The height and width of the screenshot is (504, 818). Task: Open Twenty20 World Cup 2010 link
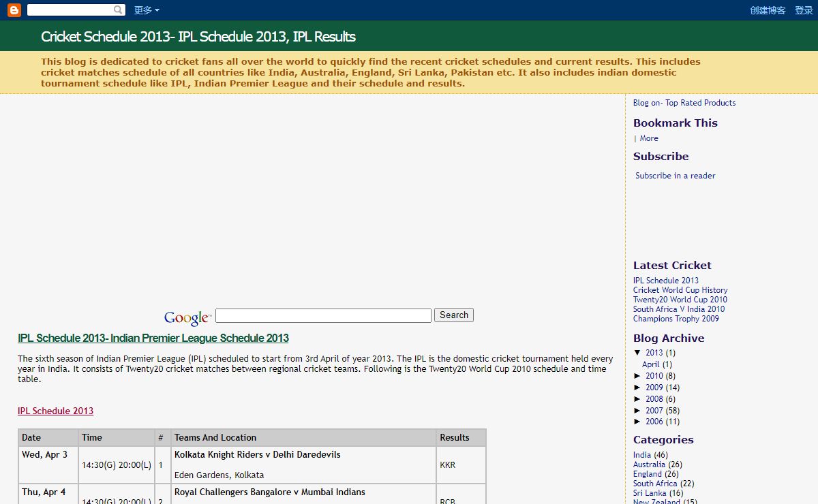point(680,300)
